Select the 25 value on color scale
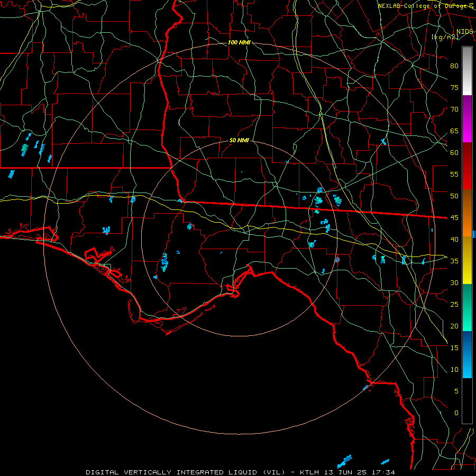The image size is (476, 476). (x=454, y=305)
